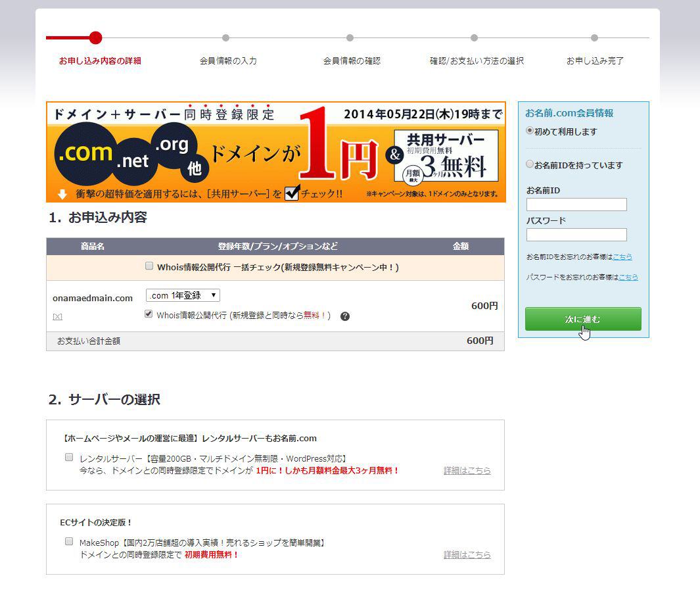Open the forgot お名前ID こちら link
The height and width of the screenshot is (603, 700).
(x=622, y=257)
